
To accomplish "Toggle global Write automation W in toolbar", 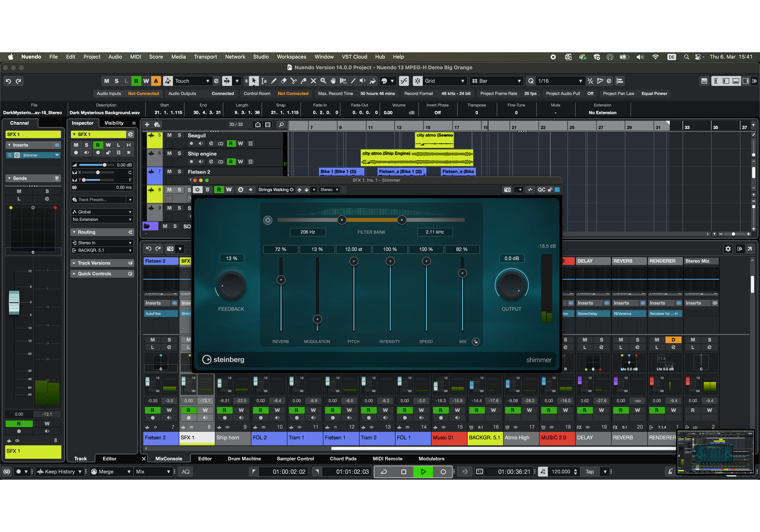I will [x=146, y=81].
